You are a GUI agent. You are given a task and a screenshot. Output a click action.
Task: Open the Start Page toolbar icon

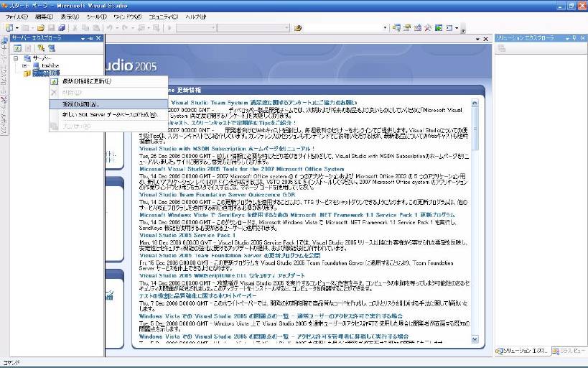(439, 28)
